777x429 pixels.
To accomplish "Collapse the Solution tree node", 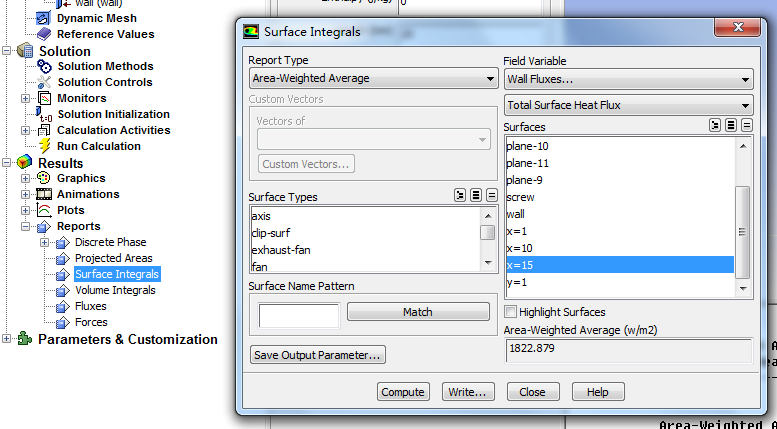I will (x=6, y=51).
